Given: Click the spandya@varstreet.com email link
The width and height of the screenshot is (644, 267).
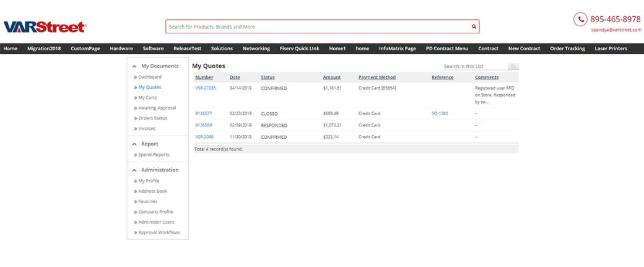Looking at the screenshot, I should click(615, 29).
